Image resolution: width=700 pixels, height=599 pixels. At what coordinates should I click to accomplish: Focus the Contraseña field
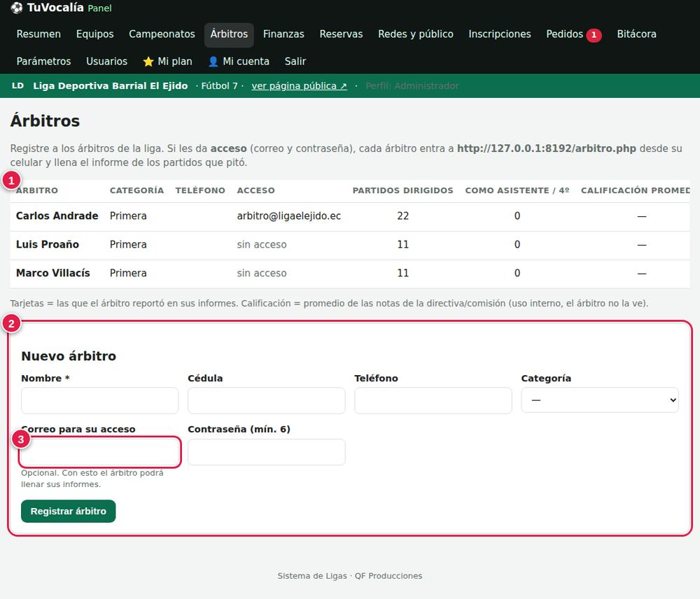point(267,452)
